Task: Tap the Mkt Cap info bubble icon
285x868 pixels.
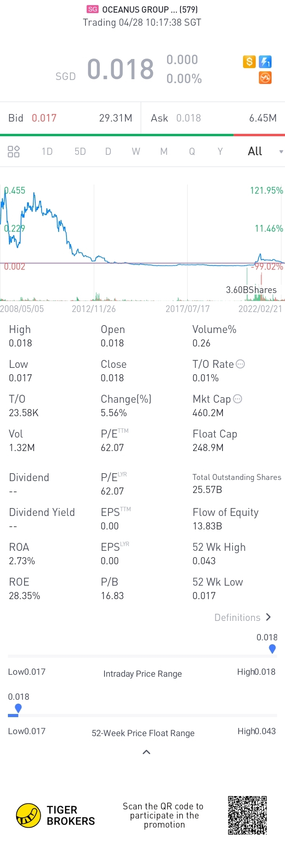Action: (x=237, y=399)
